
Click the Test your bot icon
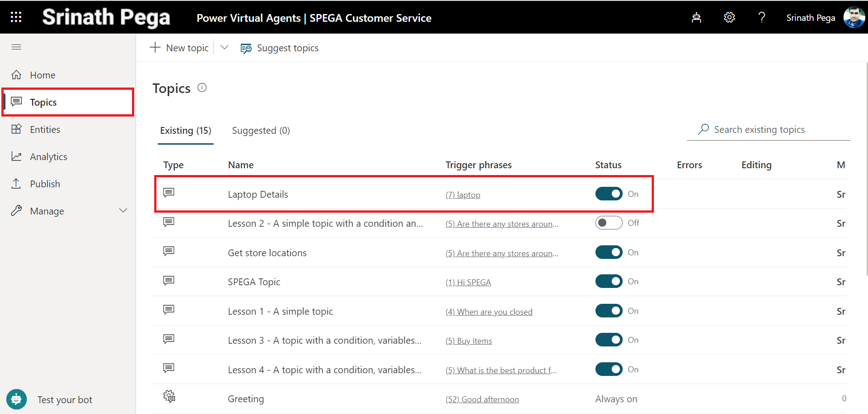pos(17,399)
